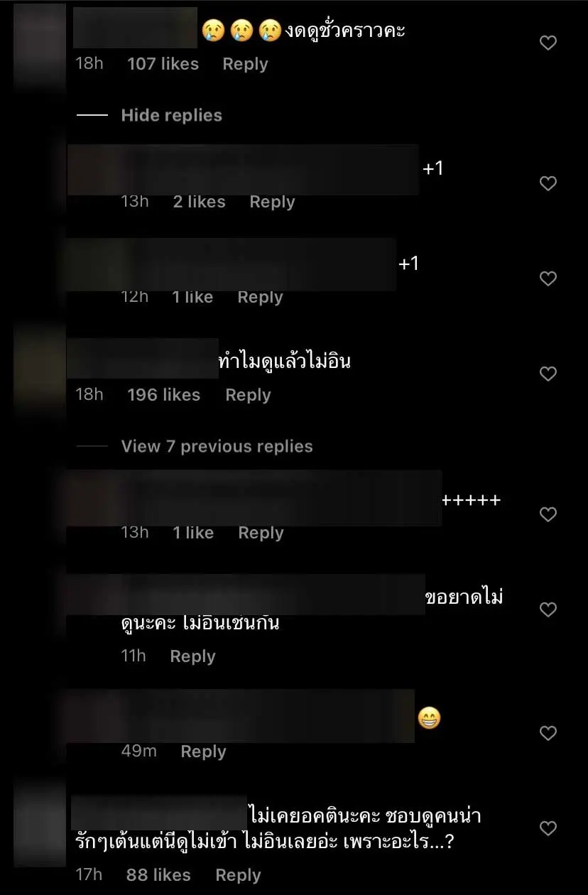
Task: Heart the reply posted 11h ago
Action: (x=548, y=610)
